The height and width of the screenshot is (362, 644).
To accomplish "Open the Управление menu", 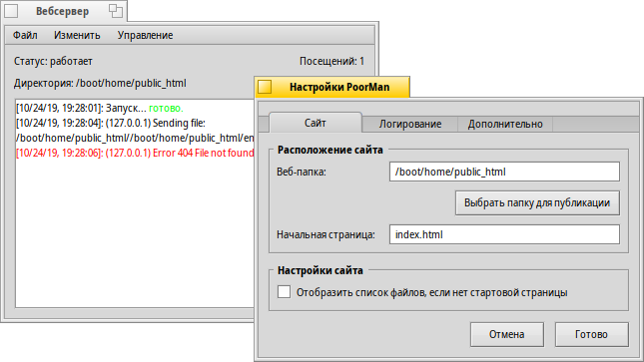I will [145, 35].
